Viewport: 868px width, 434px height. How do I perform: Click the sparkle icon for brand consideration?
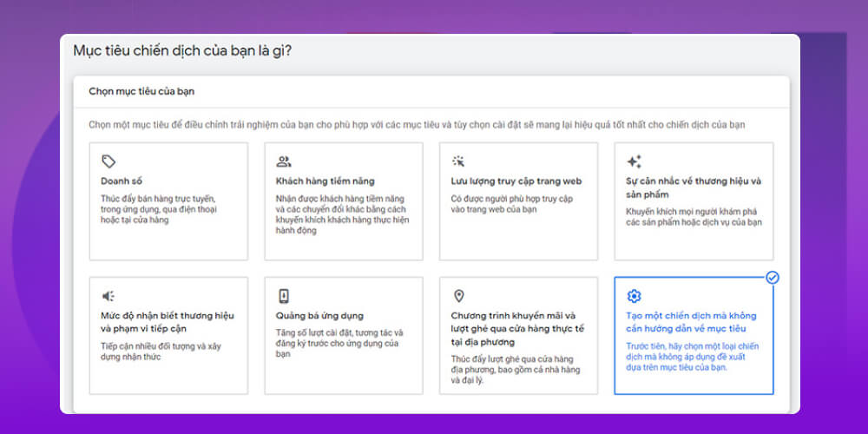(x=634, y=161)
